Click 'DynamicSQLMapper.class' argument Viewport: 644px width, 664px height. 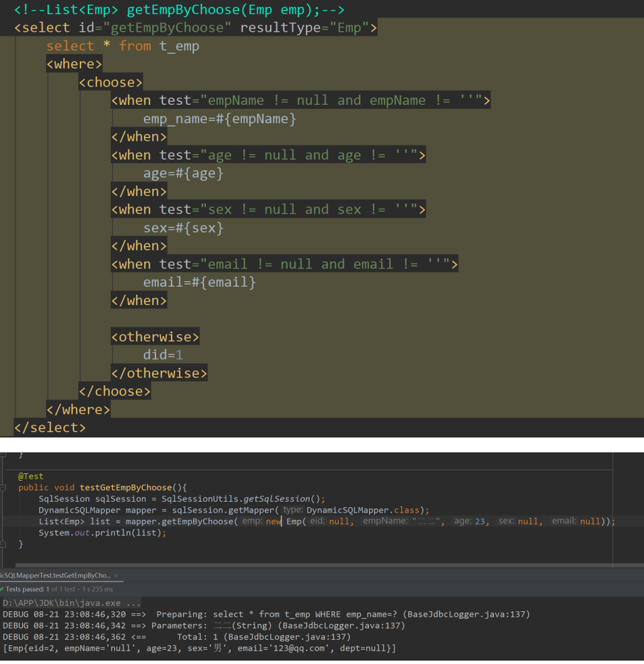[x=363, y=511]
